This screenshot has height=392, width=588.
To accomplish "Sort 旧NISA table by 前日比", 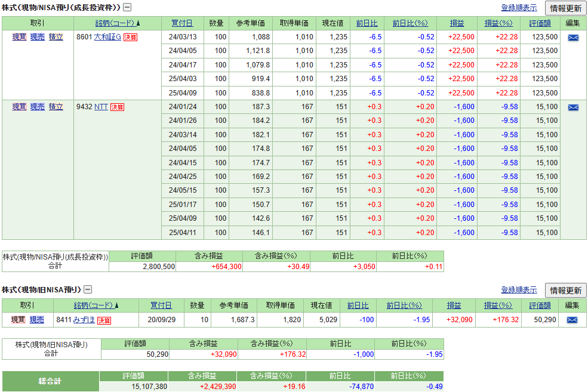I will [x=358, y=305].
